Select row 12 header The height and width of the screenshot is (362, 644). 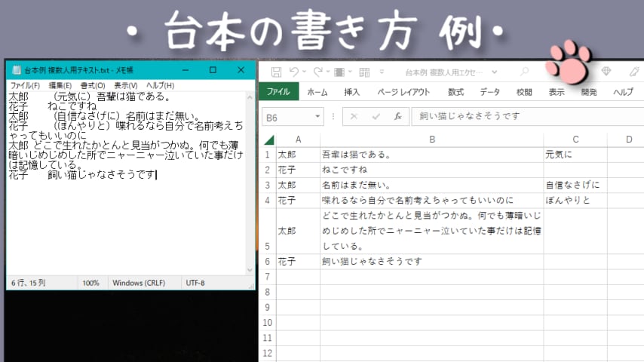(x=268, y=353)
